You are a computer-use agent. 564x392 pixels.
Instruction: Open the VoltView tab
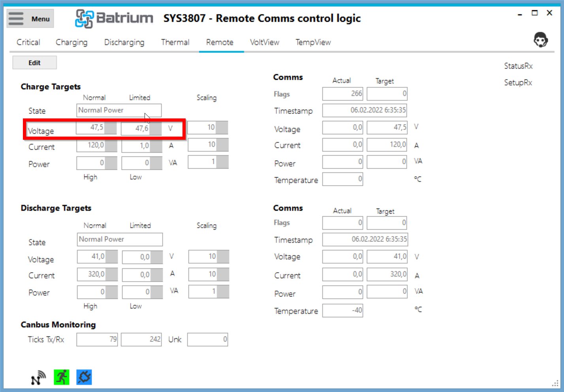coord(265,42)
